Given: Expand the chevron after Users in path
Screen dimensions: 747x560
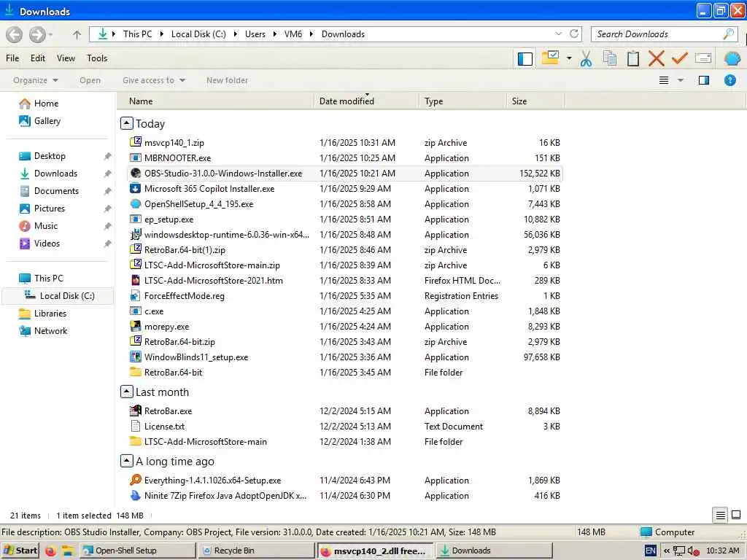Looking at the screenshot, I should coord(275,34).
